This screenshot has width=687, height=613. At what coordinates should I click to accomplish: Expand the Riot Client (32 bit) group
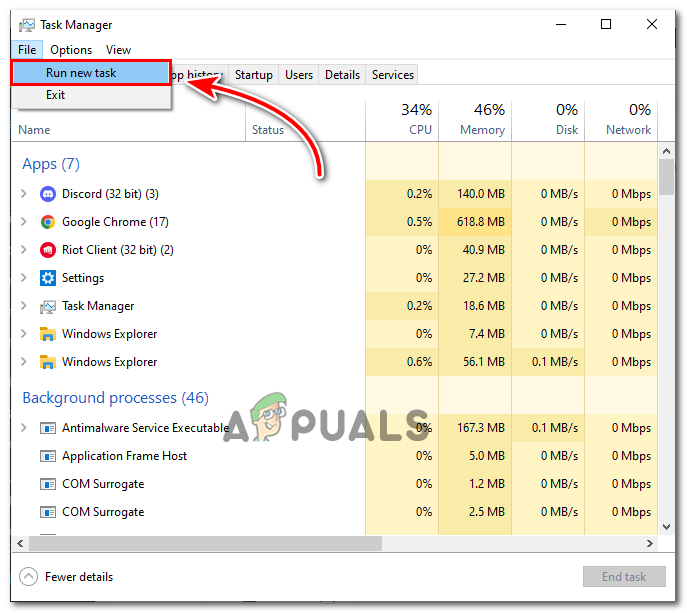pos(24,250)
